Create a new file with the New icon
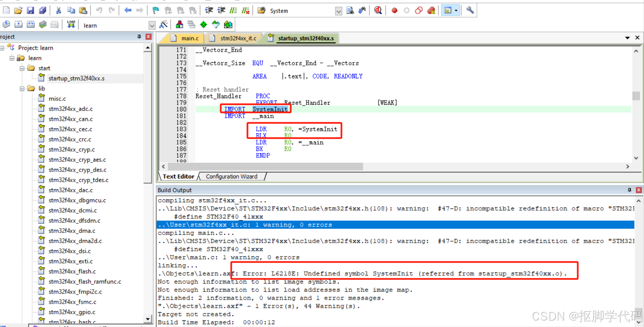This screenshot has width=644, height=327. [6, 10]
